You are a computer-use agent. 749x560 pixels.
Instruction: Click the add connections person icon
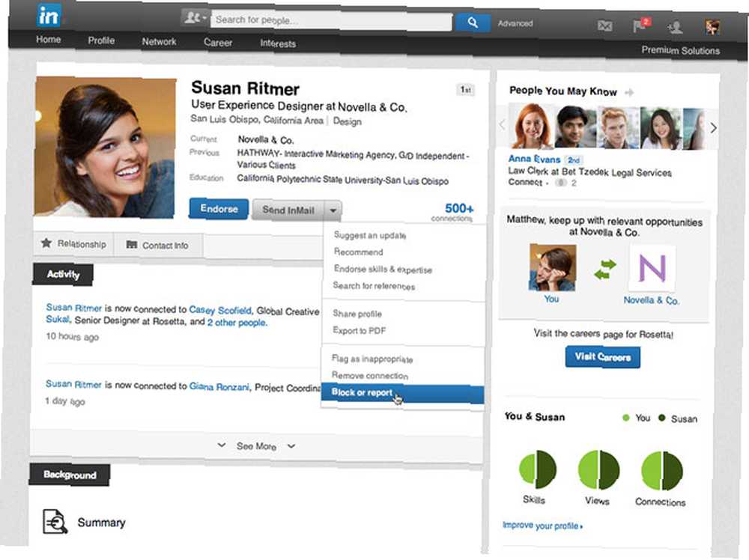675,27
